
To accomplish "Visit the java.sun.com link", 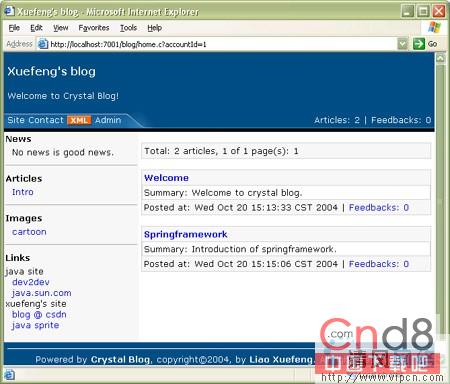I will 42,293.
